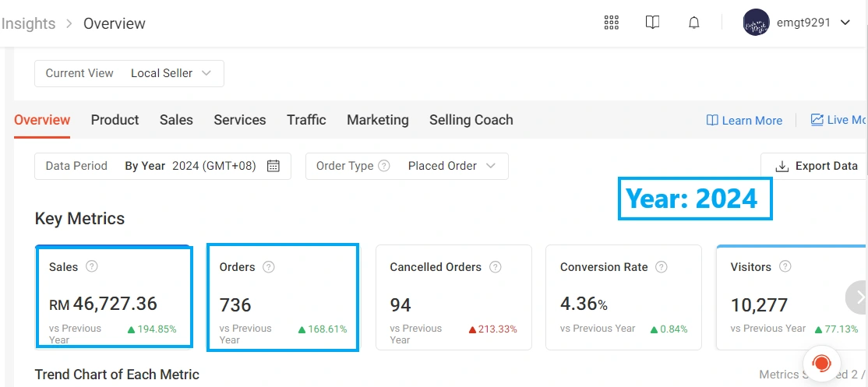Click help icon beside Conversion Rate
Image resolution: width=868 pixels, height=387 pixels.
pyautogui.click(x=662, y=267)
